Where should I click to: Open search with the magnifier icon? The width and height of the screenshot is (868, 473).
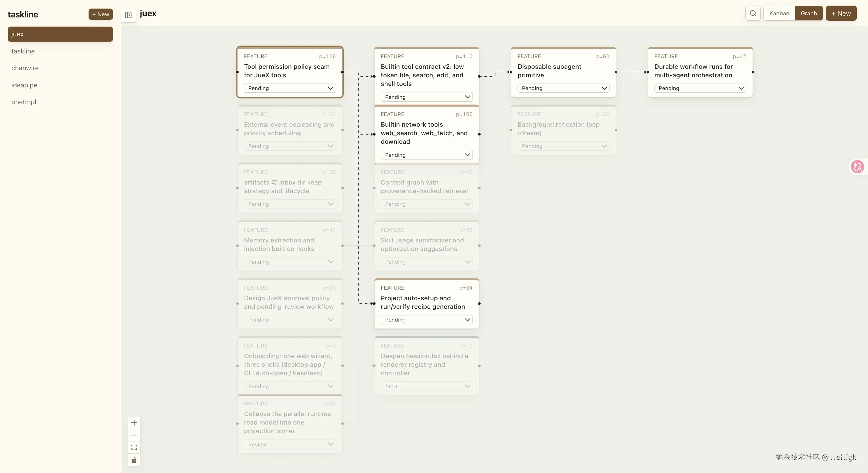pyautogui.click(x=753, y=14)
